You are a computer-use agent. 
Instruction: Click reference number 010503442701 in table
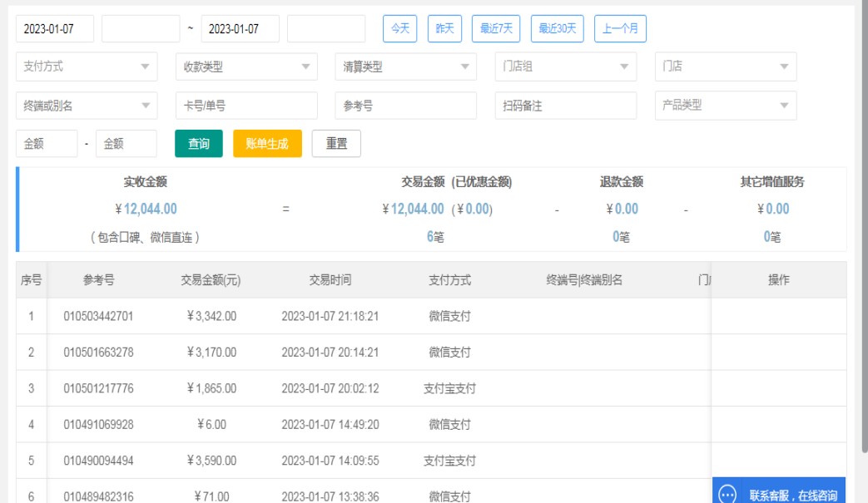98,317
